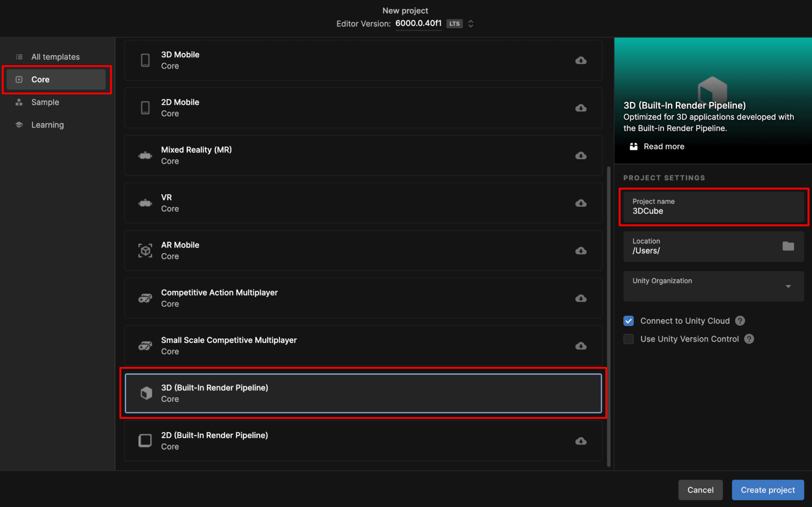Click the help icon beside Connect to Unity Cloud
Screen dimensions: 812x507
[x=740, y=321]
